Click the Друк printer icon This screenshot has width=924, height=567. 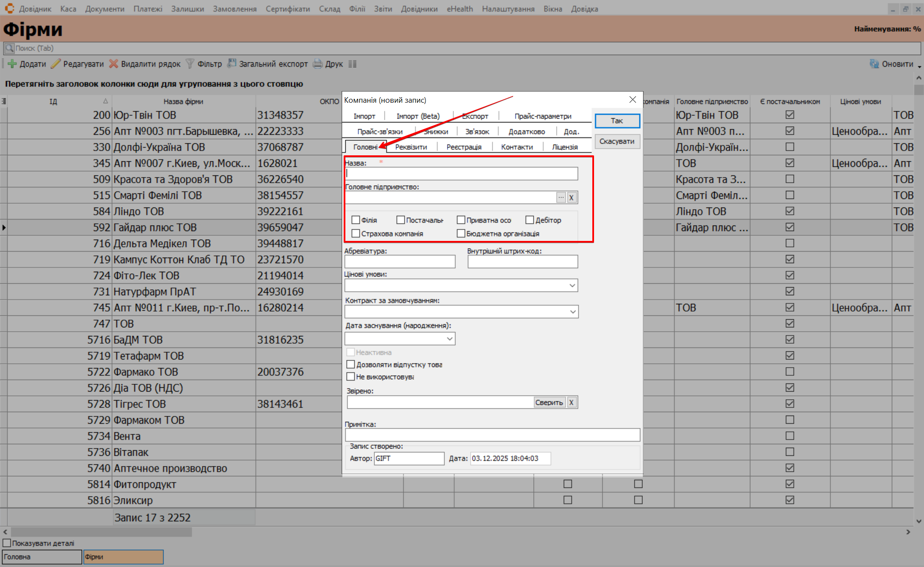click(318, 64)
